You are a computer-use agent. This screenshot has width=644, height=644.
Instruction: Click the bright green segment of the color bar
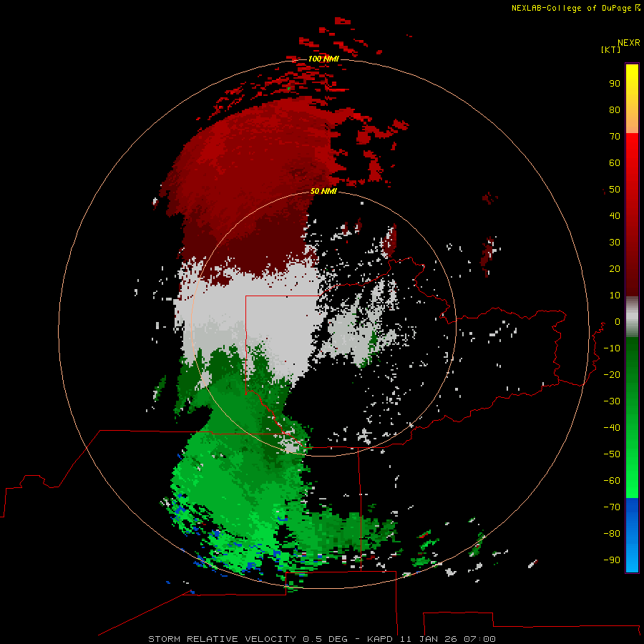point(632,417)
